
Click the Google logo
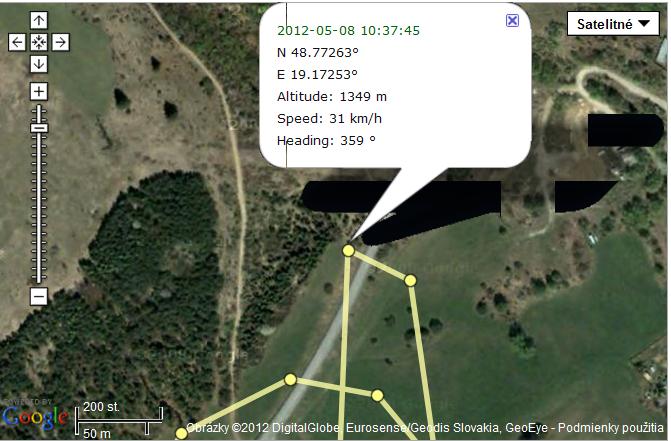[x=35, y=417]
